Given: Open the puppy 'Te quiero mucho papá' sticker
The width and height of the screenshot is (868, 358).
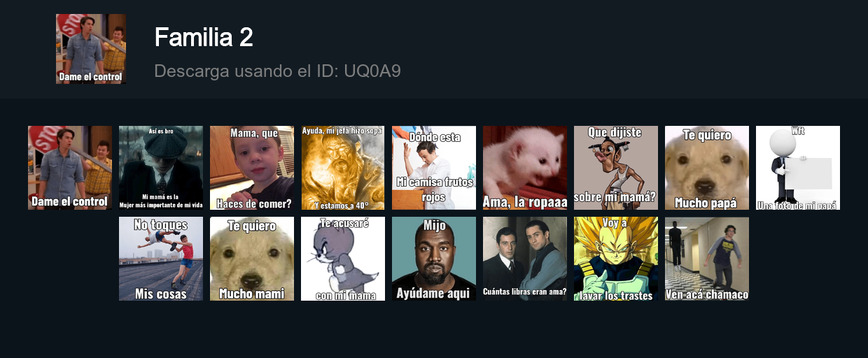Looking at the screenshot, I should [x=707, y=168].
